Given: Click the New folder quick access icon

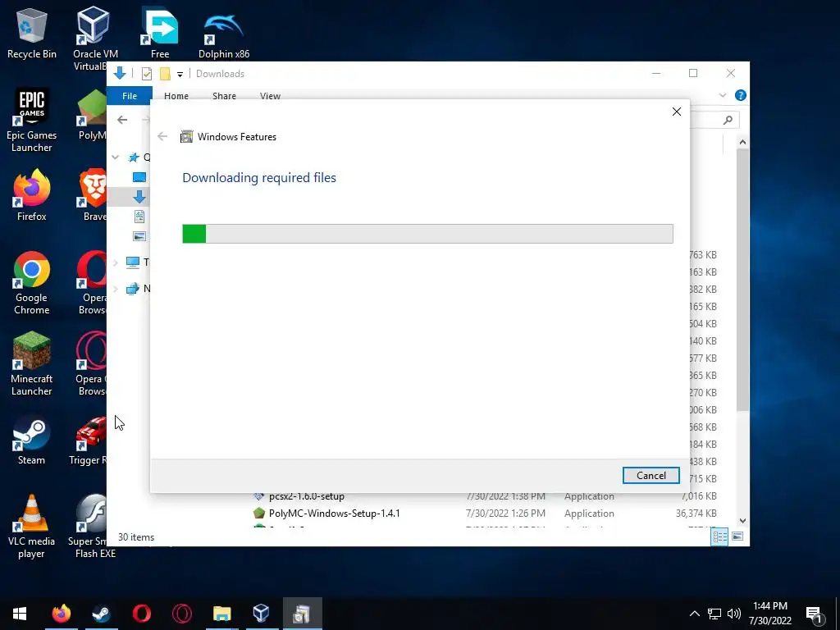Looking at the screenshot, I should point(165,74).
